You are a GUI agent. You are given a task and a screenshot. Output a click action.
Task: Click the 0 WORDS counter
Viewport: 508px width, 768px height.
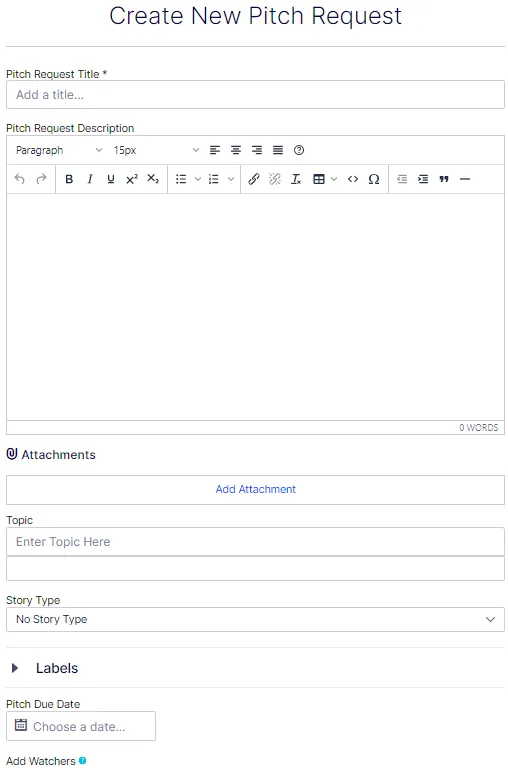[x=479, y=428]
